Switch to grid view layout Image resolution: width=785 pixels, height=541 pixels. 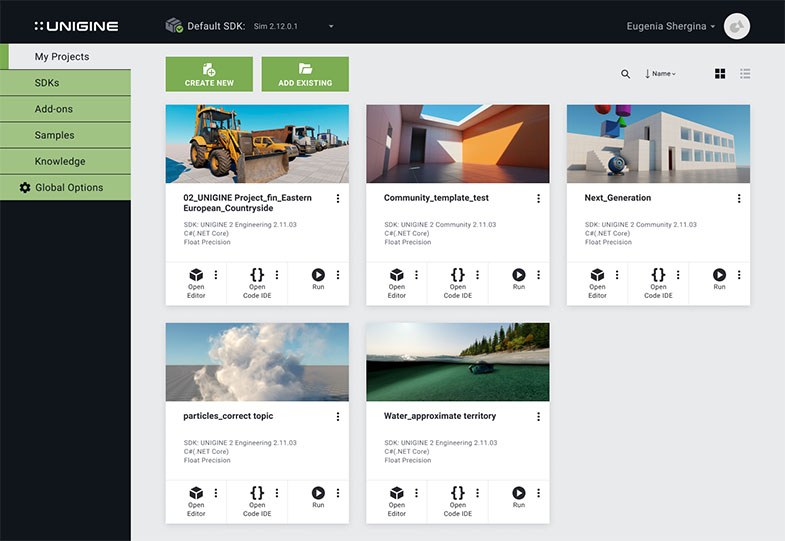720,74
